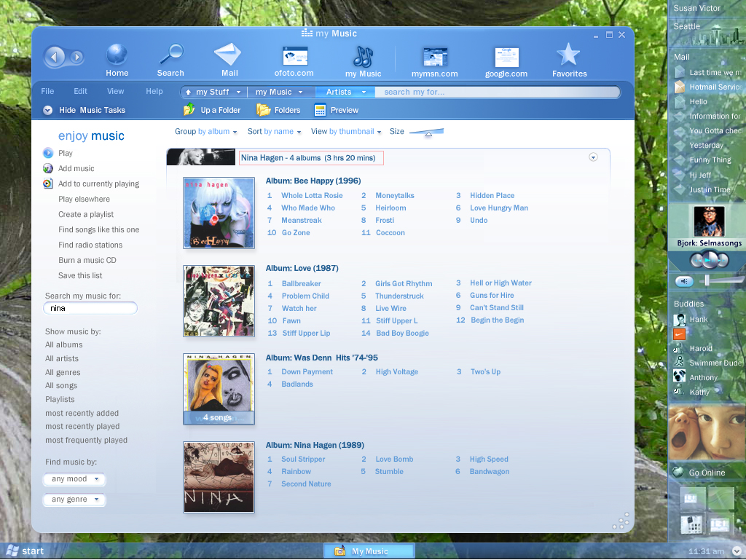Viewport: 746px width, 560px height.
Task: Open the ofoto.com shortcut
Action: [294, 56]
